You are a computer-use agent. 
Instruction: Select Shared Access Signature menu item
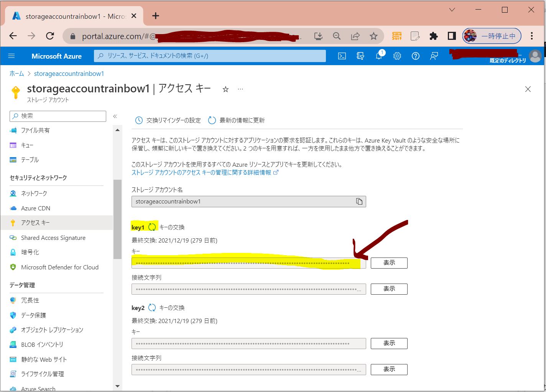pos(53,238)
